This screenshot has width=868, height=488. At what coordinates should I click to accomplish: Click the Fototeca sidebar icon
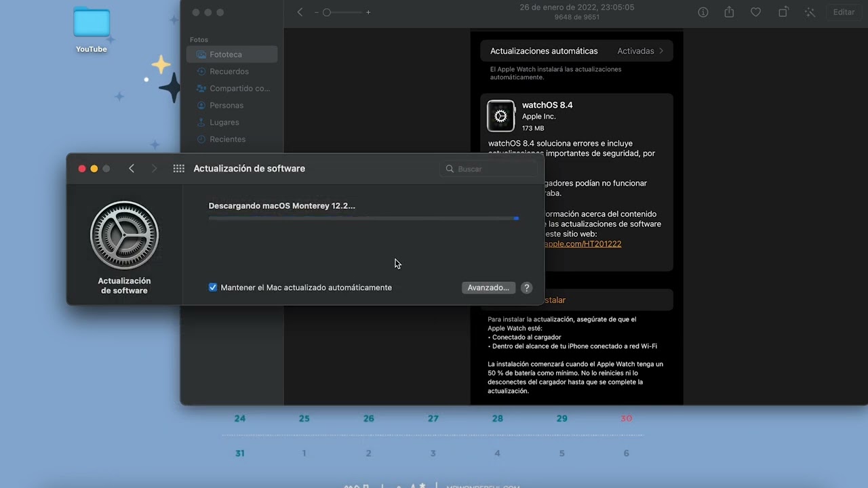pyautogui.click(x=201, y=54)
